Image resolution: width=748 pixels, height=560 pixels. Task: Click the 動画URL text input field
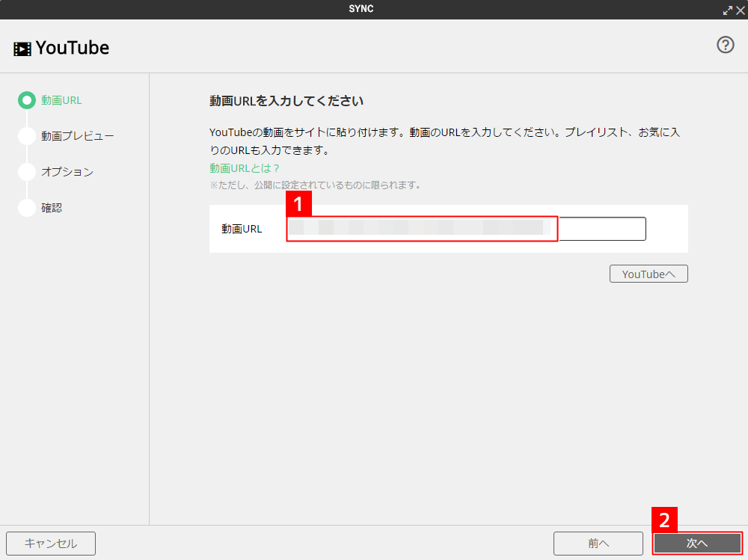pos(467,229)
